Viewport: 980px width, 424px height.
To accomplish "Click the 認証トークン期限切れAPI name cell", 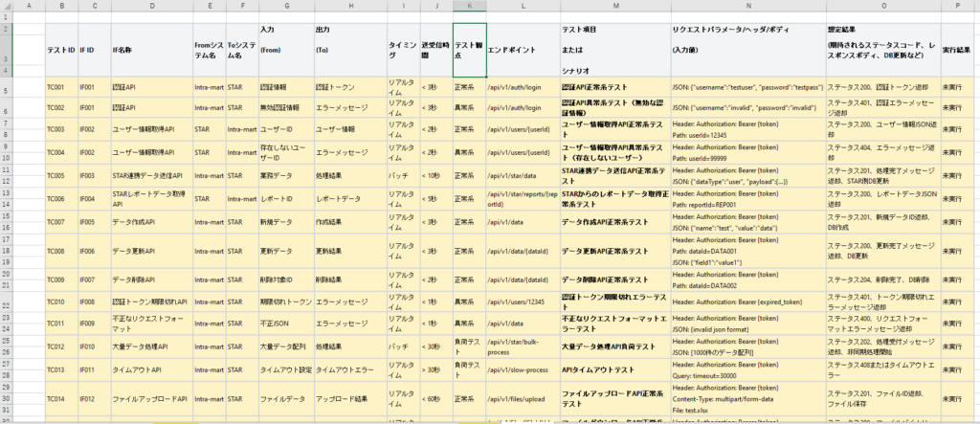I will coord(152,301).
